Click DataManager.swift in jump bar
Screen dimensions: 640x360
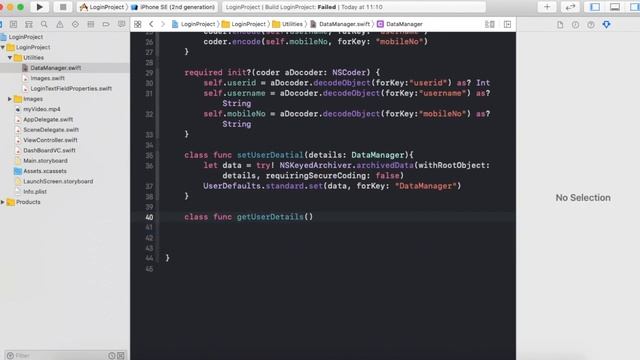pos(340,24)
